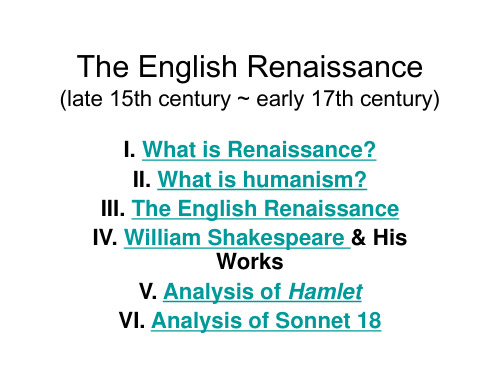Click Roman numeral 'IV.' list marker

point(105,238)
